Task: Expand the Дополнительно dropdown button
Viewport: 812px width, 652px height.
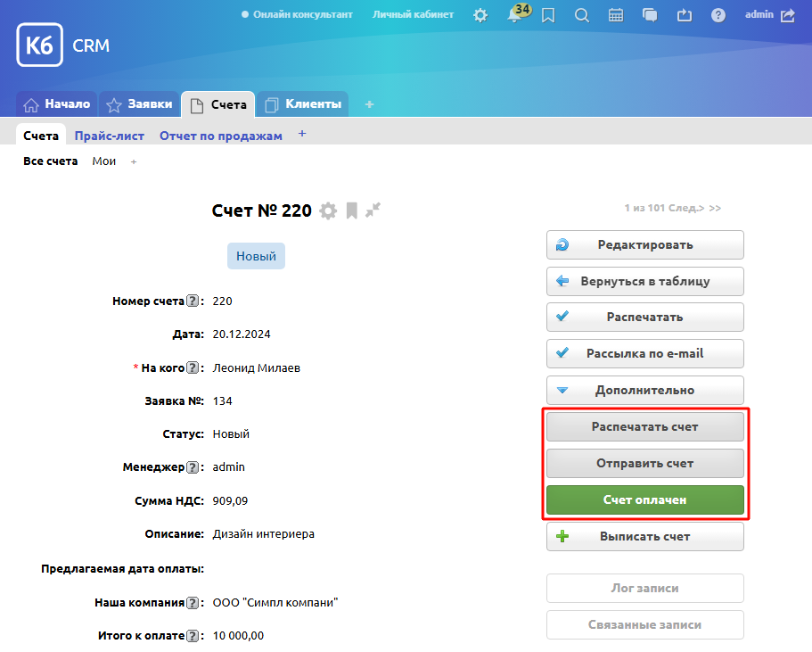Action: (644, 390)
